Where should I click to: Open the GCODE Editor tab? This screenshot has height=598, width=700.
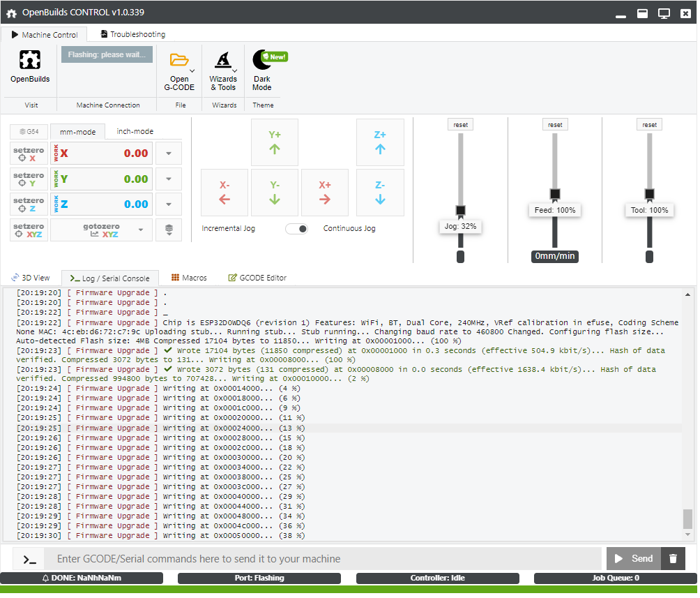[257, 278]
